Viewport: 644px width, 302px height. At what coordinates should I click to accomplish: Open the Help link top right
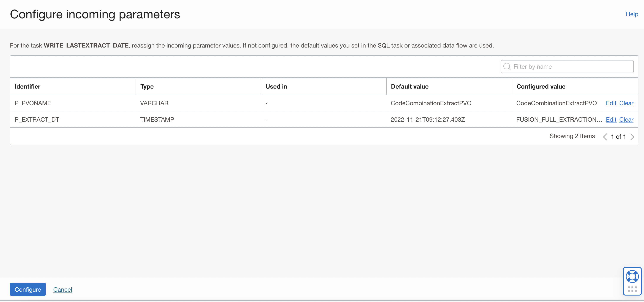[632, 14]
